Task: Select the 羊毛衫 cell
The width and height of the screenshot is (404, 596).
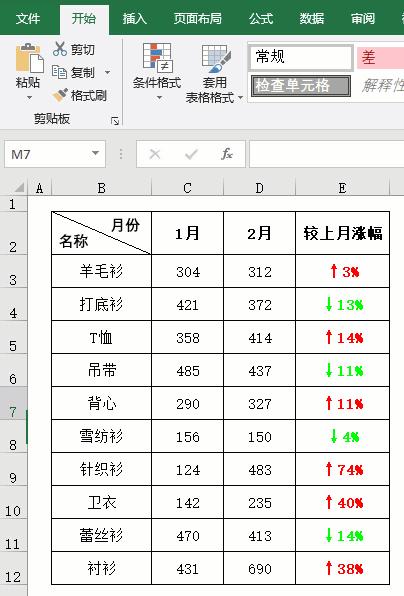Action: coord(101,271)
